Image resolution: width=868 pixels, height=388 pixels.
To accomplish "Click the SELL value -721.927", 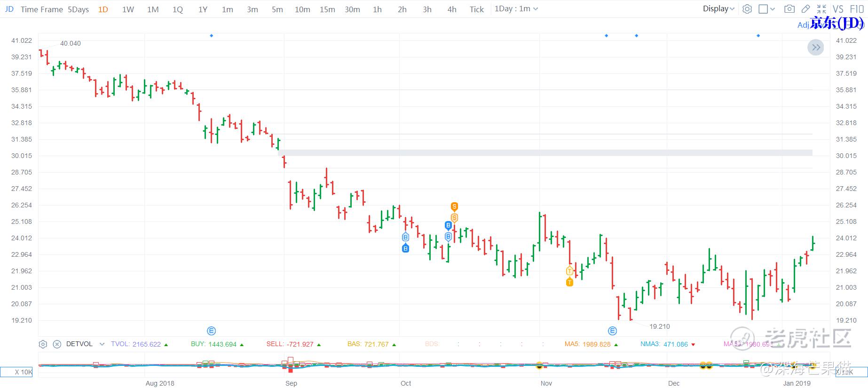I will click(300, 344).
